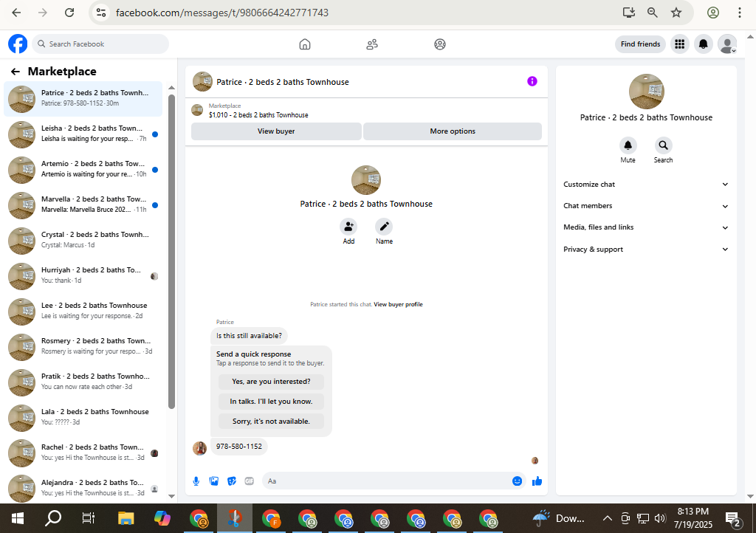Screen dimensions: 756x533
Task: Open View buyer profile link
Action: (x=398, y=305)
